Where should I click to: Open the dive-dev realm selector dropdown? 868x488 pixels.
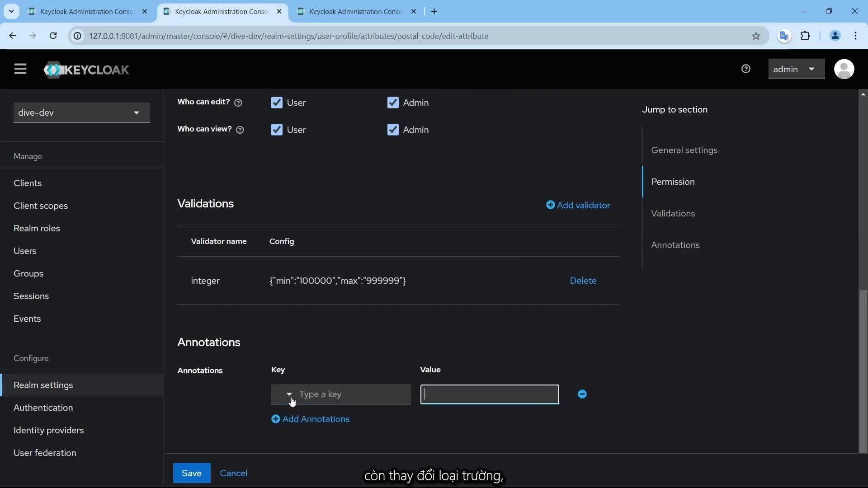pos(81,113)
